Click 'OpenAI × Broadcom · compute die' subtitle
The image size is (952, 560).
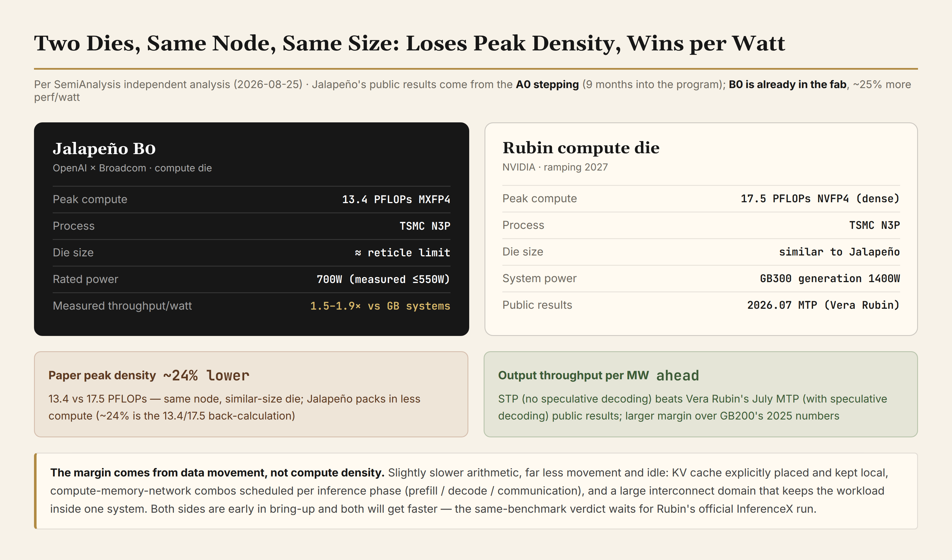coord(132,168)
